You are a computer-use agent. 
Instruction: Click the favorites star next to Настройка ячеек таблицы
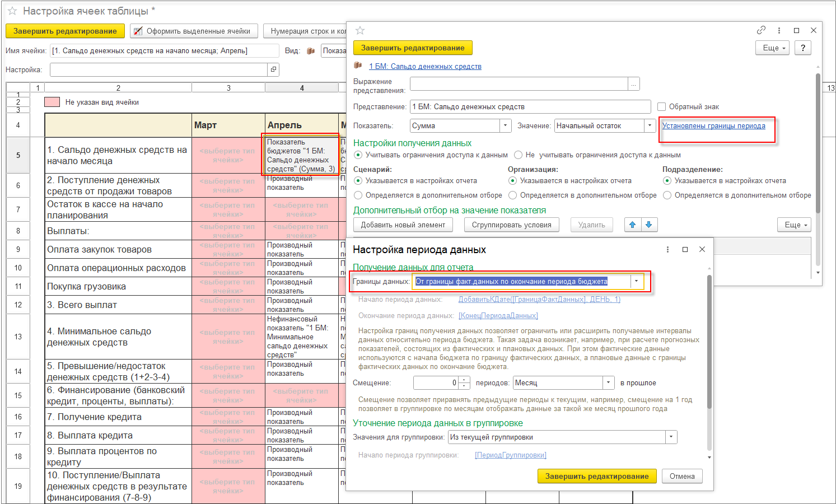click(12, 11)
